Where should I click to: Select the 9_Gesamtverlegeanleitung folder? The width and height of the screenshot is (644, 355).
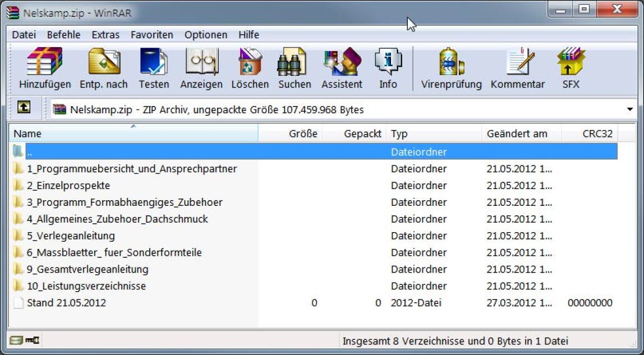(88, 269)
